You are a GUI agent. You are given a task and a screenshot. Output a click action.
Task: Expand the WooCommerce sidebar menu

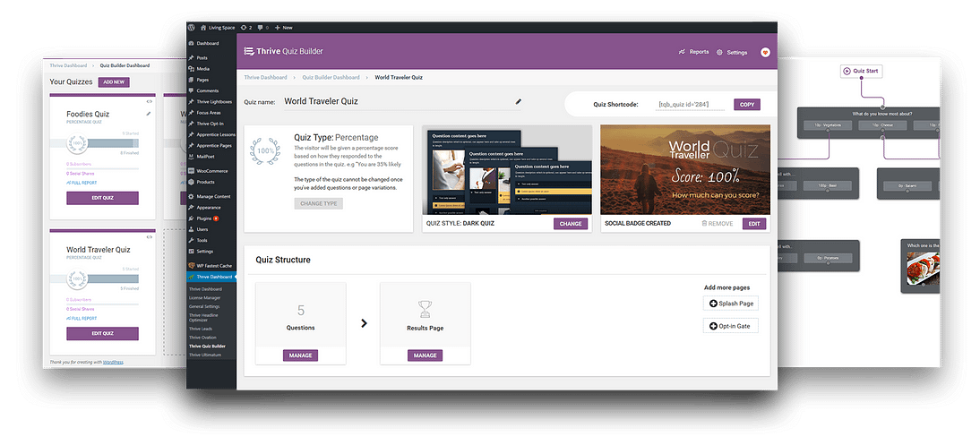pos(211,169)
